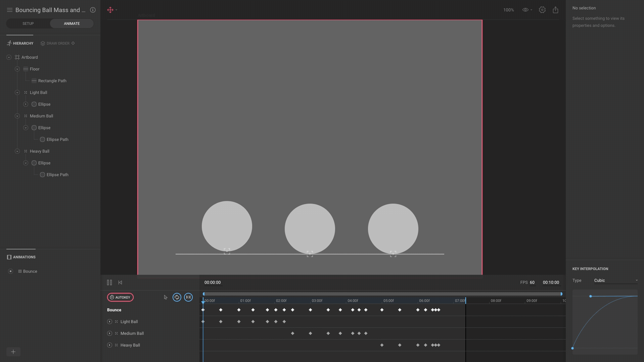Toggle the AUTOKEY button
Screen dimensions: 644x362
tap(120, 297)
